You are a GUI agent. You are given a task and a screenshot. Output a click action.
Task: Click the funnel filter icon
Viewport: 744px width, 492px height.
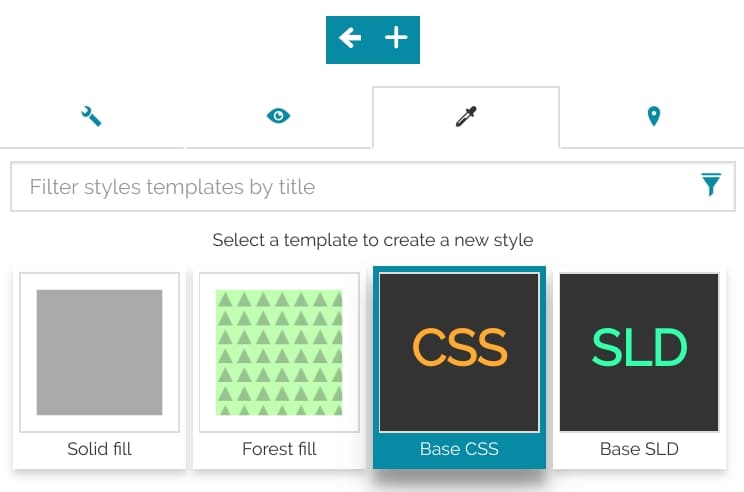711,185
